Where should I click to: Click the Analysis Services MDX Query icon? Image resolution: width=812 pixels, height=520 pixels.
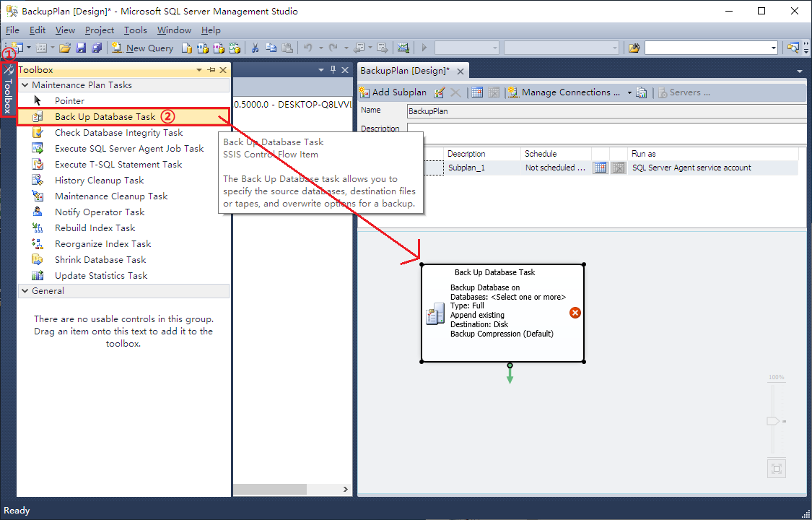coord(203,48)
